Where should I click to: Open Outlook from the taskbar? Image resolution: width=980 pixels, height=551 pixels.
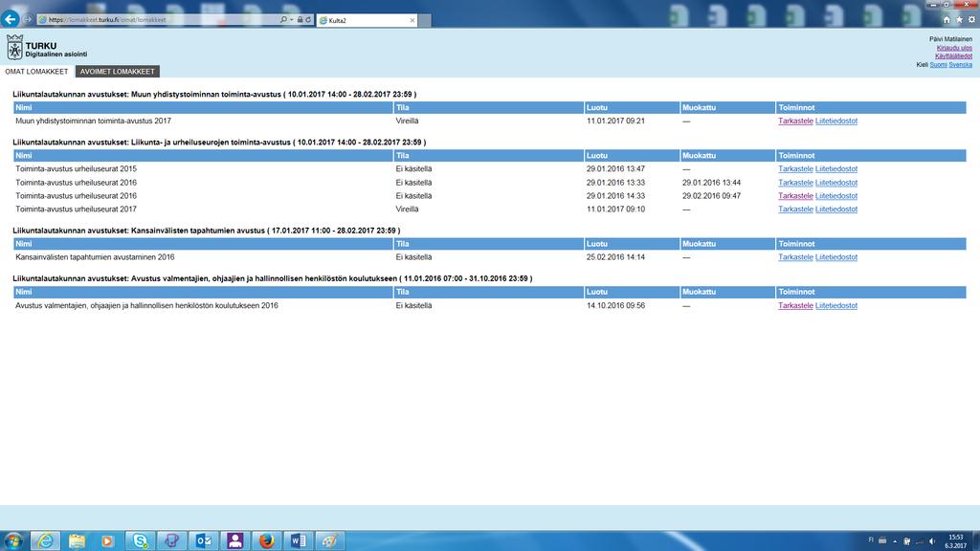(x=203, y=541)
